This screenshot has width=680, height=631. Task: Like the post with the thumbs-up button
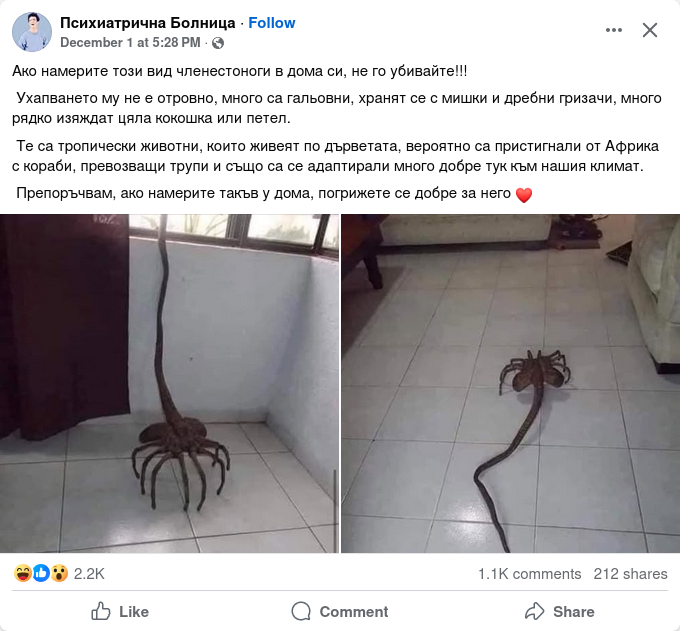(120, 611)
